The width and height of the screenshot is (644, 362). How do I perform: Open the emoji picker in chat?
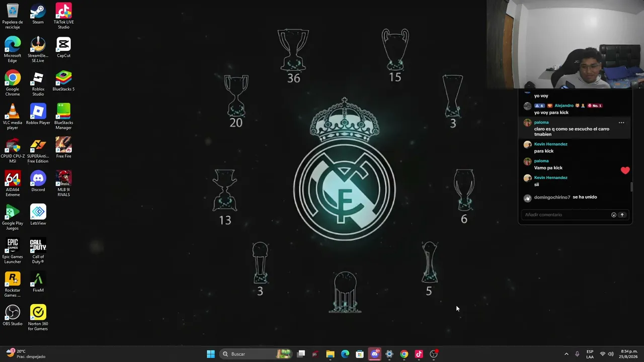[x=613, y=215]
